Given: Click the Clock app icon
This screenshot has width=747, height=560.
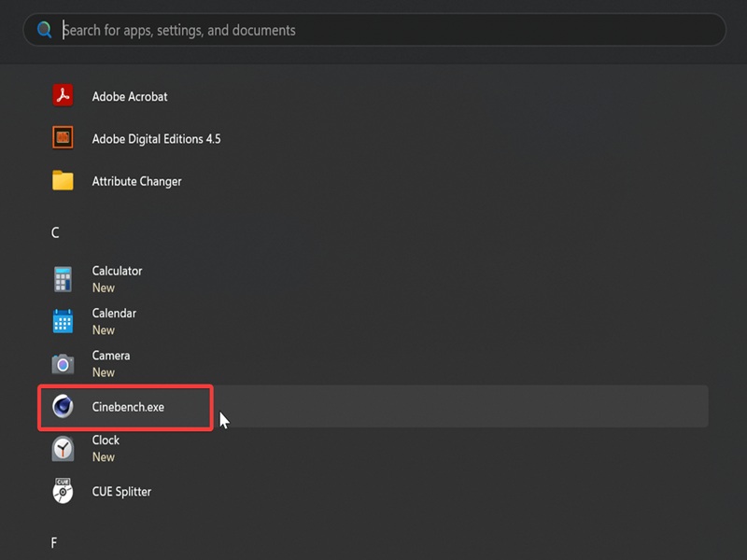Looking at the screenshot, I should (63, 449).
